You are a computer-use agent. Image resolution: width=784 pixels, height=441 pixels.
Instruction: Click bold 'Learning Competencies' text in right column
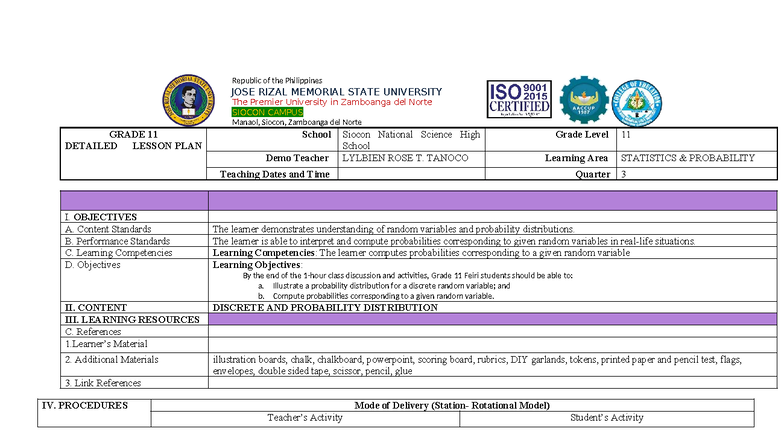click(x=263, y=253)
